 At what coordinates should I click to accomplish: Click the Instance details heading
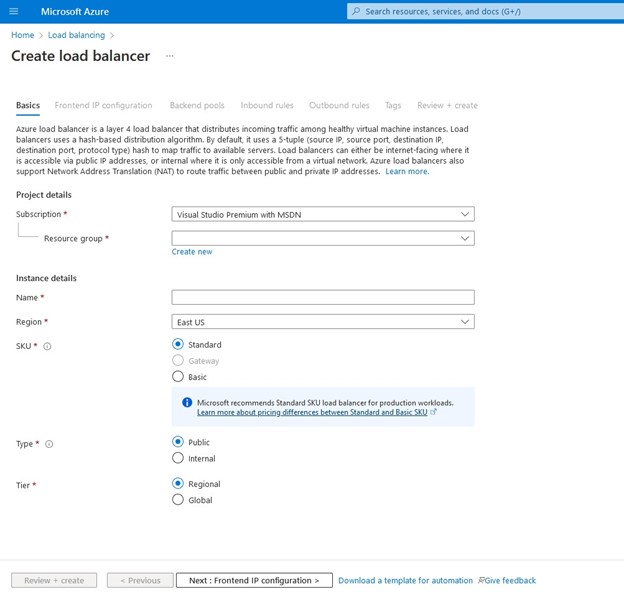click(x=46, y=278)
